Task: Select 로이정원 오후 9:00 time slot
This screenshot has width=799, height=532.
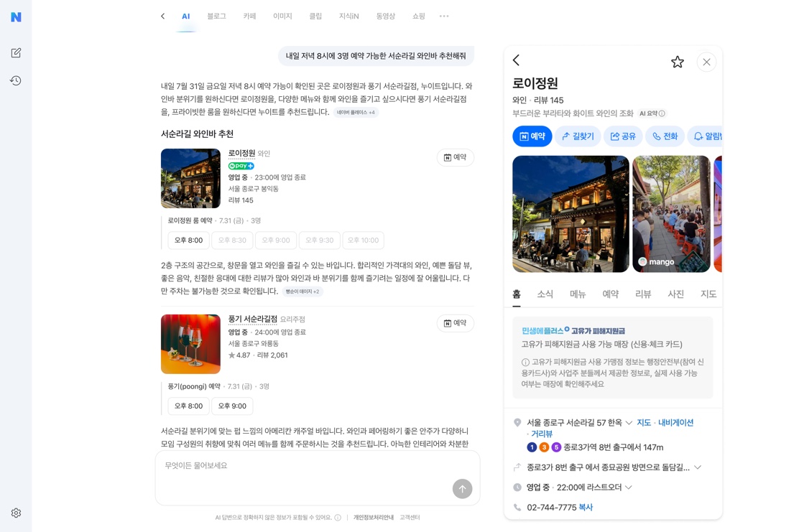Action: 276,241
